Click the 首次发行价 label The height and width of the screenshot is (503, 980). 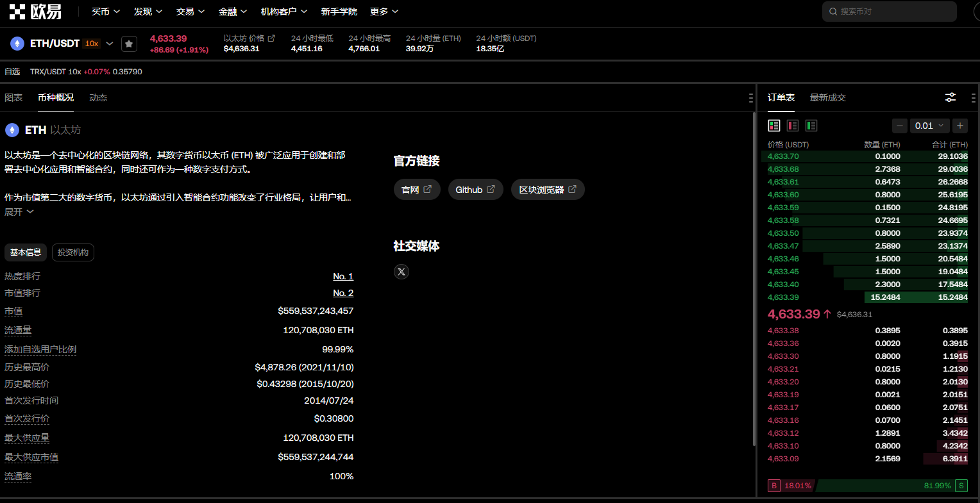coord(27,418)
